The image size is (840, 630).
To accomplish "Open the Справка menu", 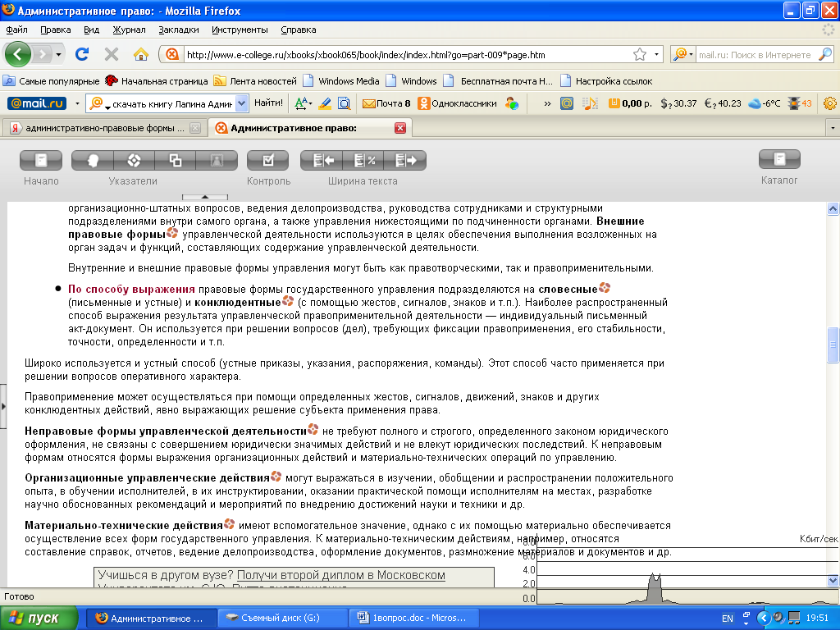I will click(299, 30).
